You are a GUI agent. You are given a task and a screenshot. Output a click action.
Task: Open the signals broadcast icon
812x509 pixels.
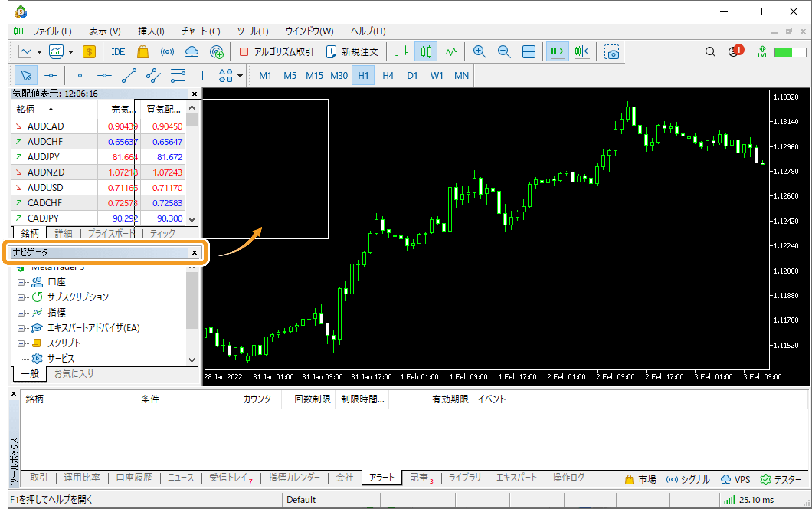click(x=167, y=52)
